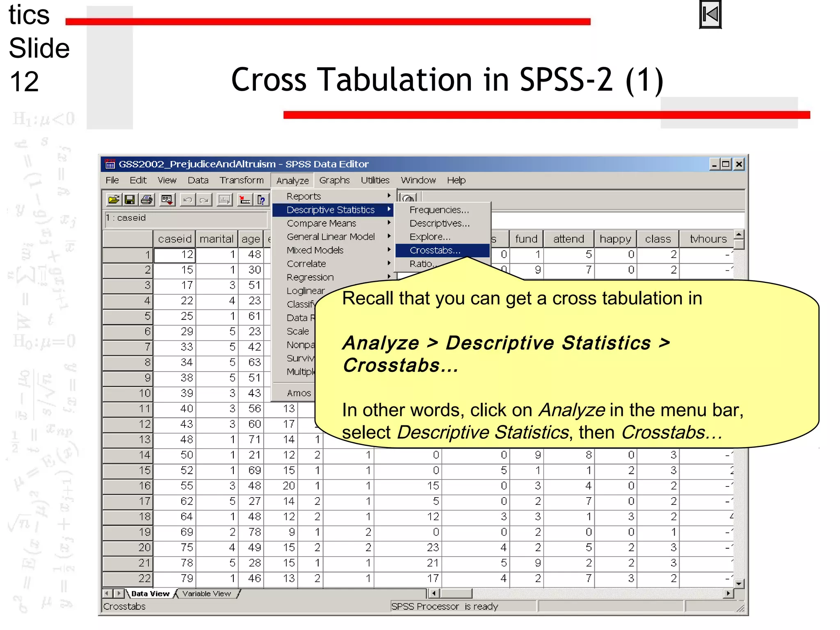The image size is (840, 630).
Task: Open the Transform menu
Action: (x=242, y=180)
